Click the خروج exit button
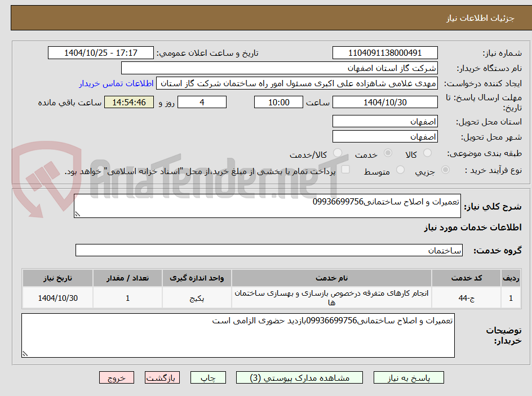This screenshot has width=532, height=396. pos(117,377)
